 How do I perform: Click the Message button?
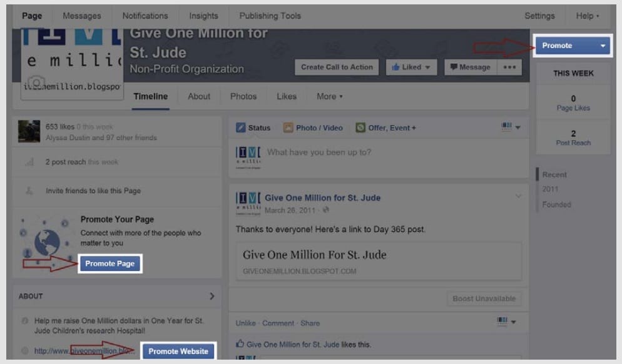coord(470,67)
